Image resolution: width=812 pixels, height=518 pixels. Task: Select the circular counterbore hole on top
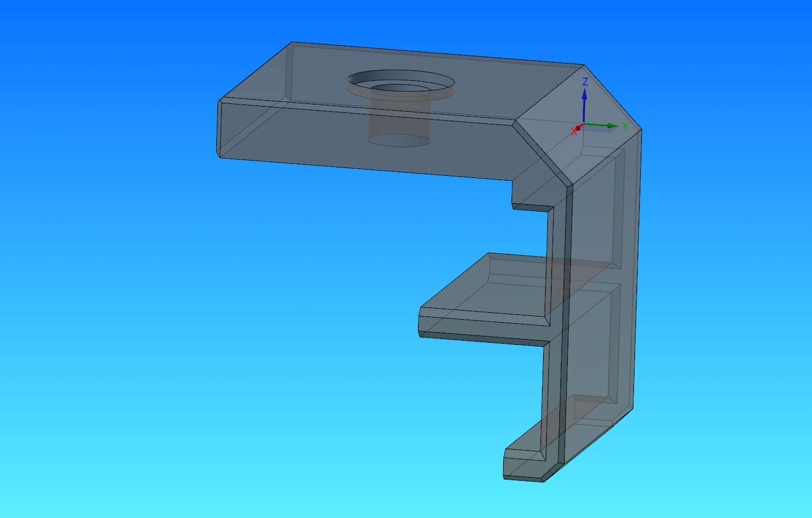(x=401, y=84)
